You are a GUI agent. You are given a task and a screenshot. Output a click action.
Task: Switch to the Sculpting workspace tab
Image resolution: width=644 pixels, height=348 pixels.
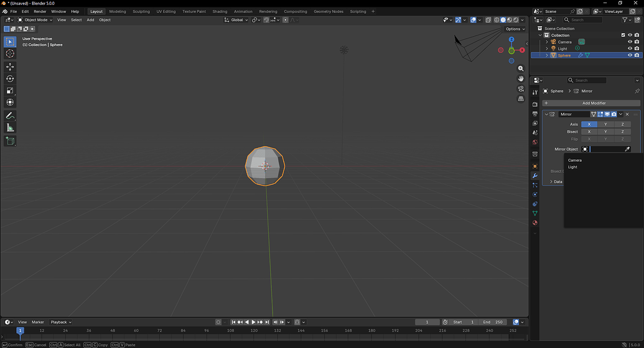coord(141,11)
